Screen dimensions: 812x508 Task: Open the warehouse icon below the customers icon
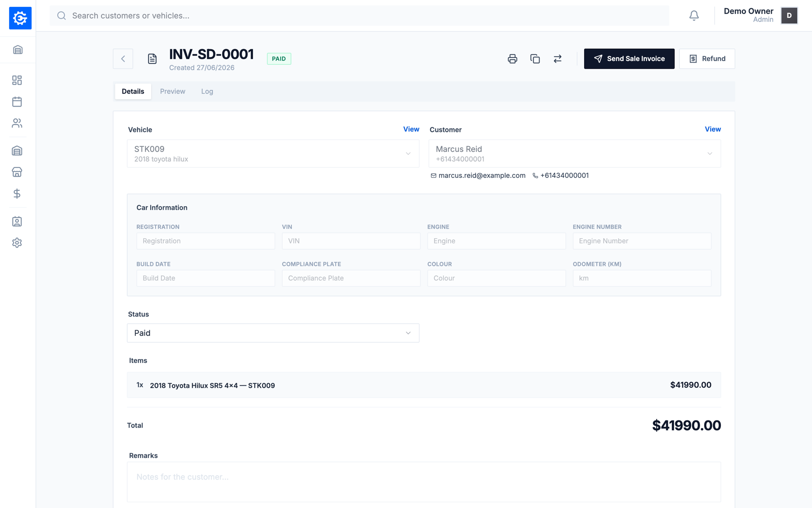[17, 151]
